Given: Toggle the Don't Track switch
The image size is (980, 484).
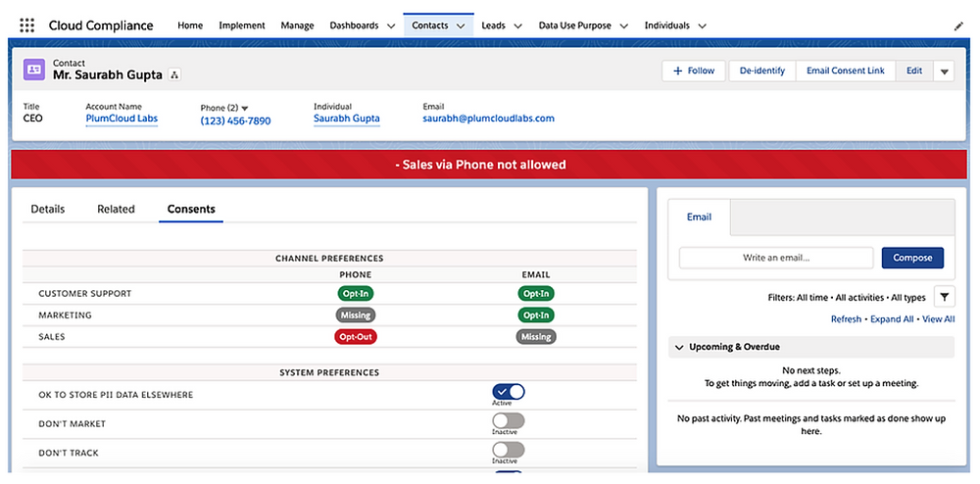Looking at the screenshot, I should coord(508,450).
